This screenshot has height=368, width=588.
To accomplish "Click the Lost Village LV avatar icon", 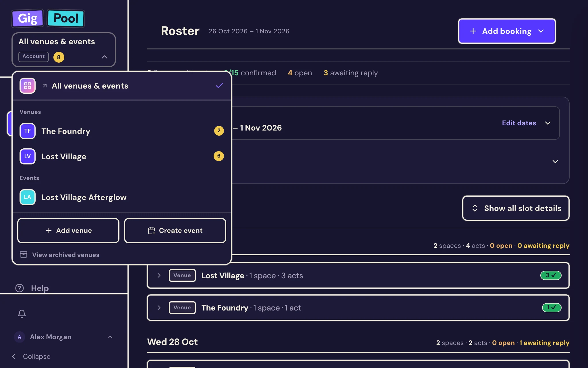I will (x=28, y=156).
